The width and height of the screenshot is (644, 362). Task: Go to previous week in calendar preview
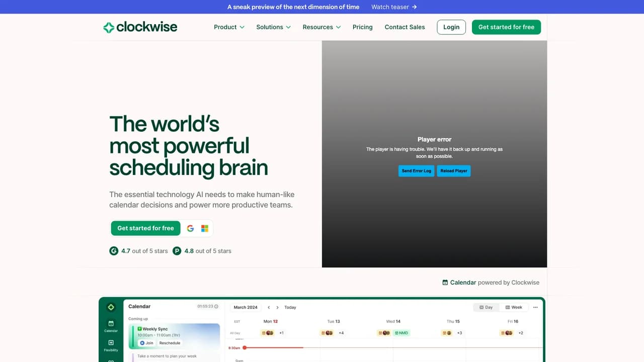pos(269,307)
